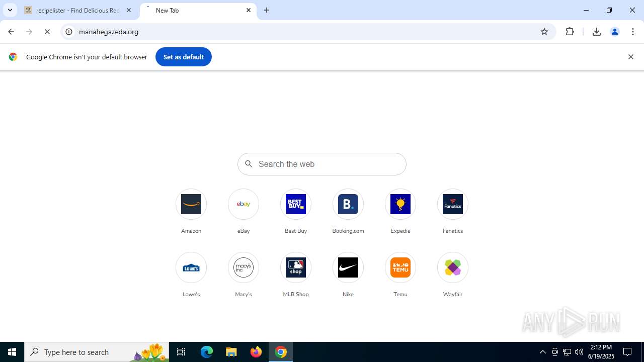The width and height of the screenshot is (644, 362).
Task: Open the Windows notification center
Action: (628, 352)
